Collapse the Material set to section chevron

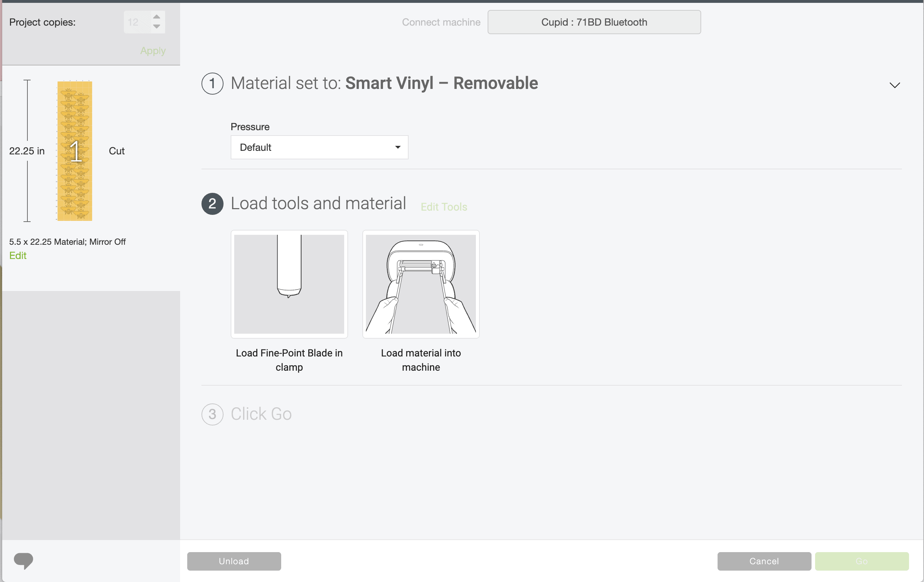[894, 85]
